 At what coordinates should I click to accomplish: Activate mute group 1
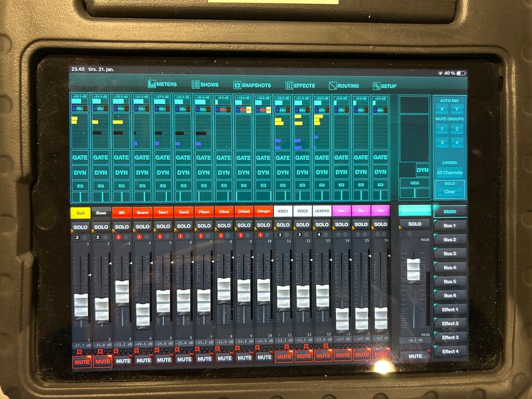pyautogui.click(x=442, y=129)
